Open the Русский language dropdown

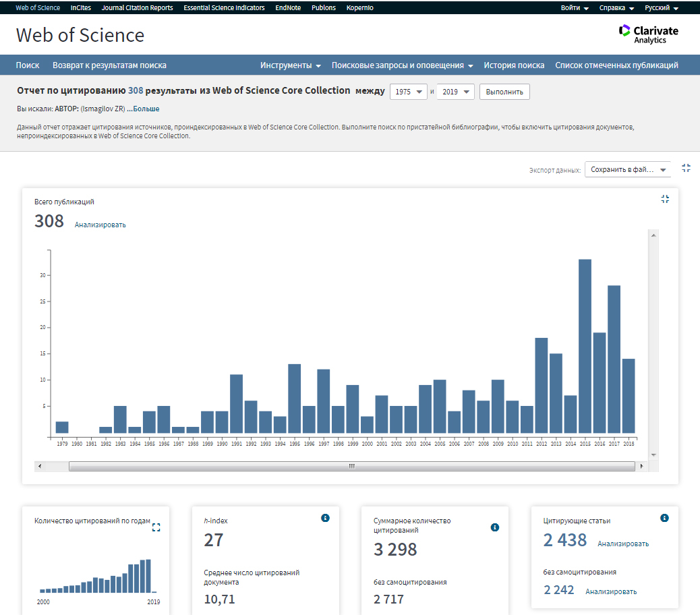click(662, 8)
